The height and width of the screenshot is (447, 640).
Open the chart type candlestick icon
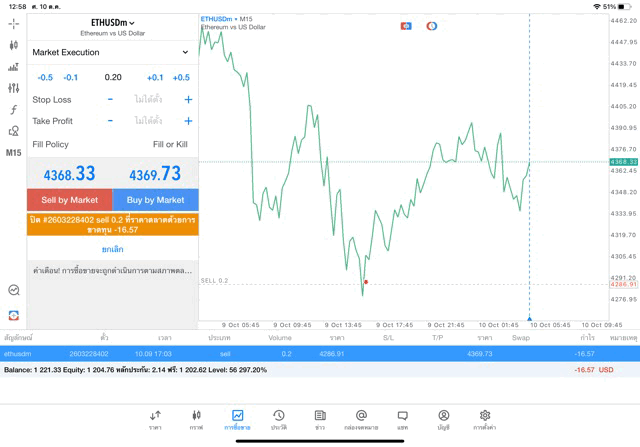[13, 45]
